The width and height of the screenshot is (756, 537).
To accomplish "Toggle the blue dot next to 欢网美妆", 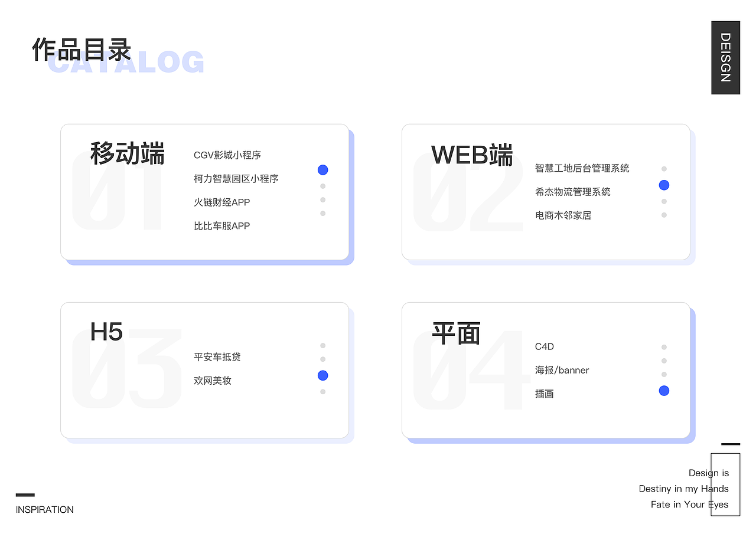I will [322, 375].
